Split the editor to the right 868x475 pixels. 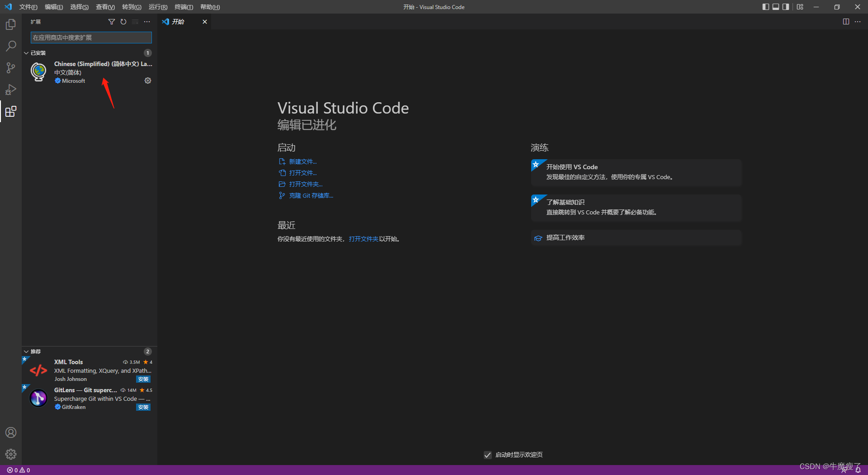coord(846,22)
